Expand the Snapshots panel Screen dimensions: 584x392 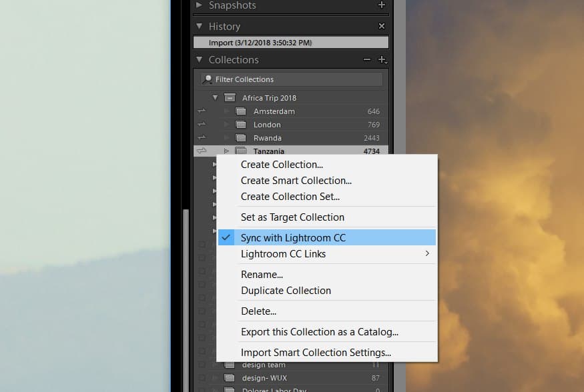click(200, 5)
